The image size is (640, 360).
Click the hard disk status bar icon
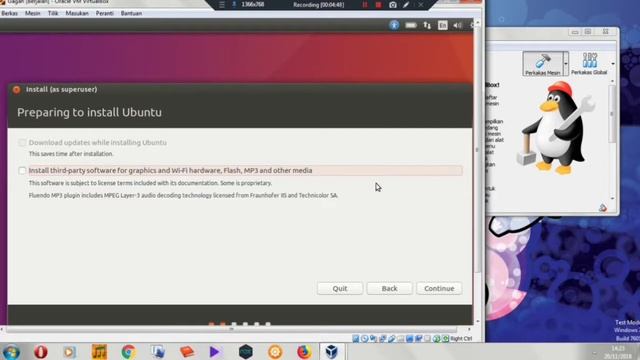click(x=356, y=338)
